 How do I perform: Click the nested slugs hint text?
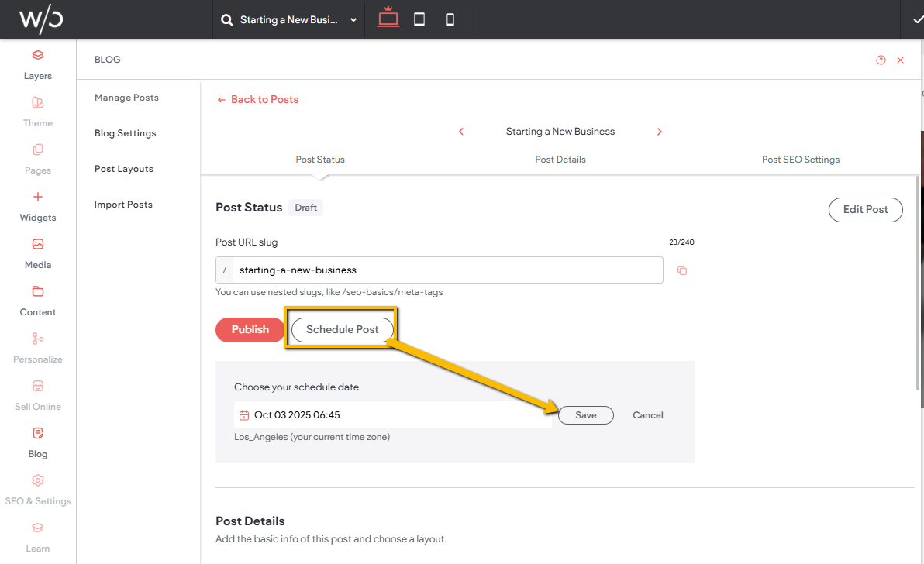(x=329, y=292)
